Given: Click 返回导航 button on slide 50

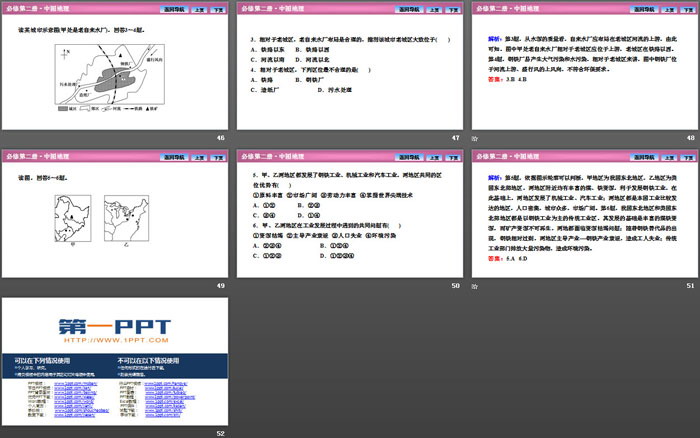Looking at the screenshot, I should pyautogui.click(x=409, y=157).
